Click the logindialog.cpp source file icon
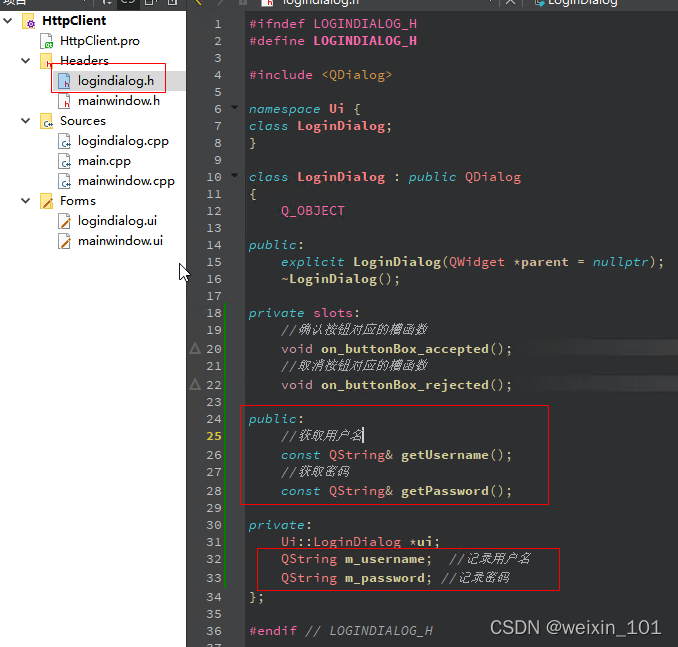The image size is (678, 647). [x=64, y=141]
